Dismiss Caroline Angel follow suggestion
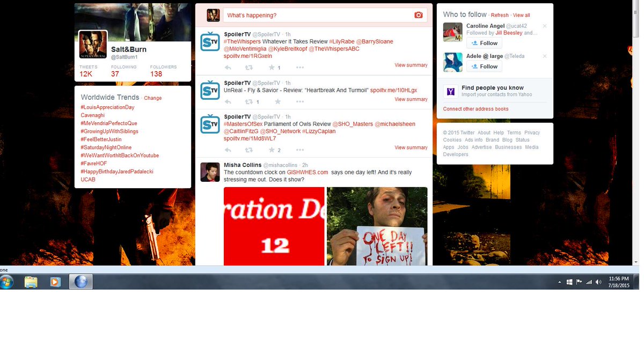644x362 pixels. click(545, 26)
